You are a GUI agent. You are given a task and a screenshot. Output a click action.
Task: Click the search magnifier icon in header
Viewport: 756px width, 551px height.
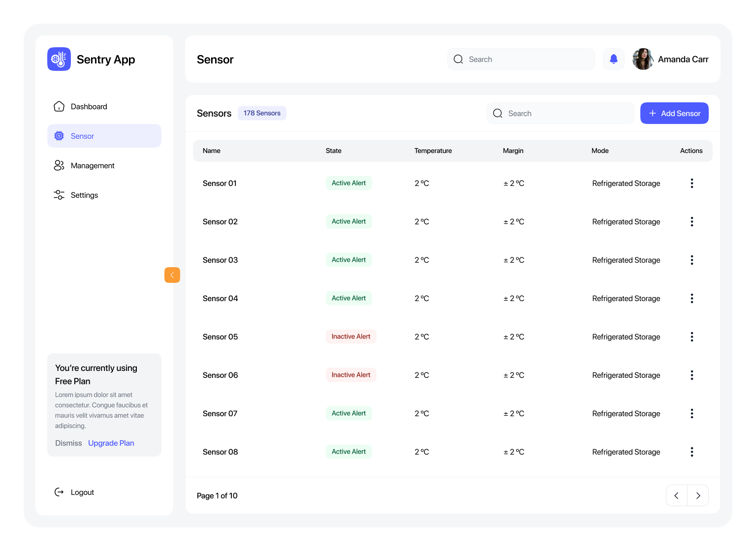pyautogui.click(x=458, y=59)
